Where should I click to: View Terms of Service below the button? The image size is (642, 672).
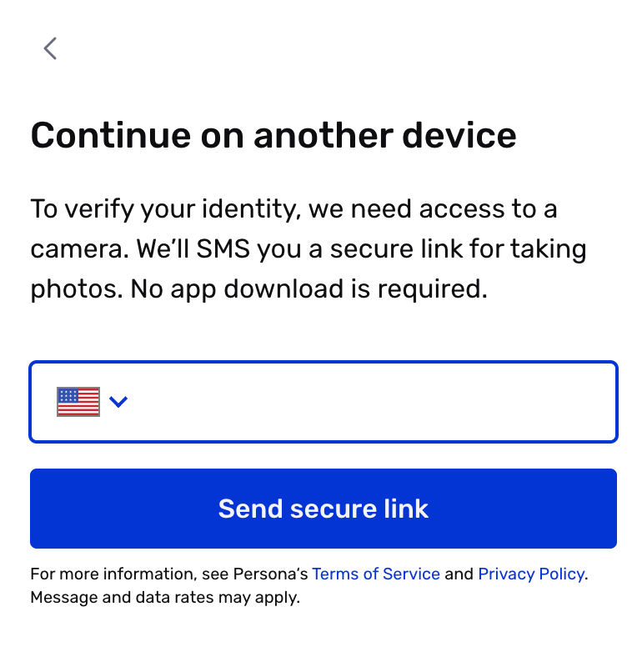[376, 574]
